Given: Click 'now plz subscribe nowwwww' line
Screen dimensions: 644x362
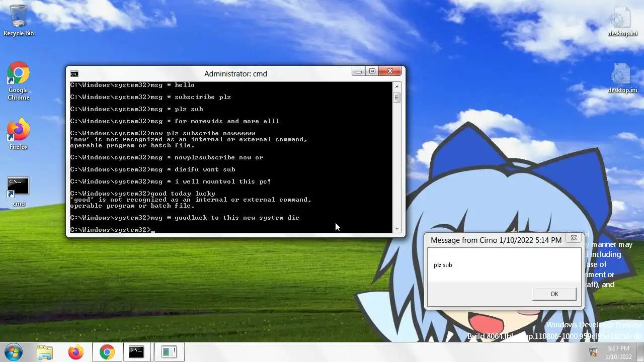Looking at the screenshot, I should [x=163, y=133].
